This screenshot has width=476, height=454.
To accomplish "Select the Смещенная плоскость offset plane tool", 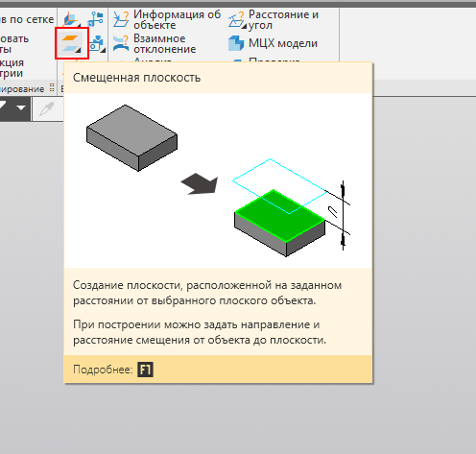I will [72, 43].
